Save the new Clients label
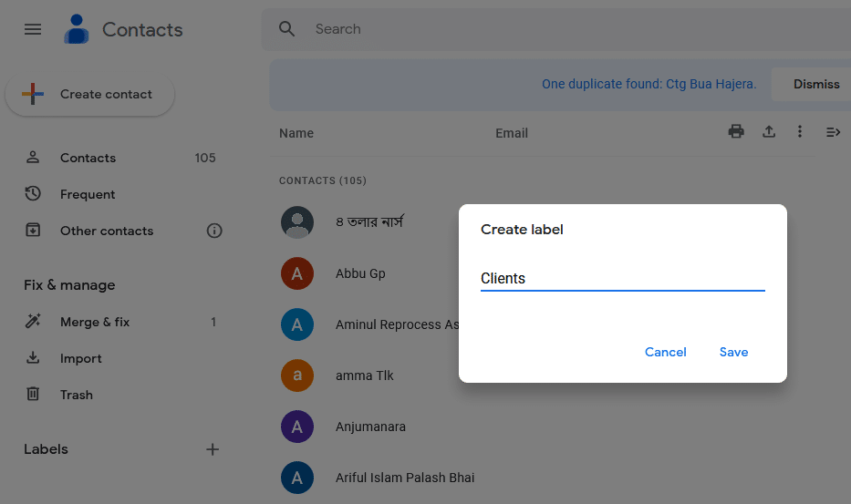 (733, 352)
